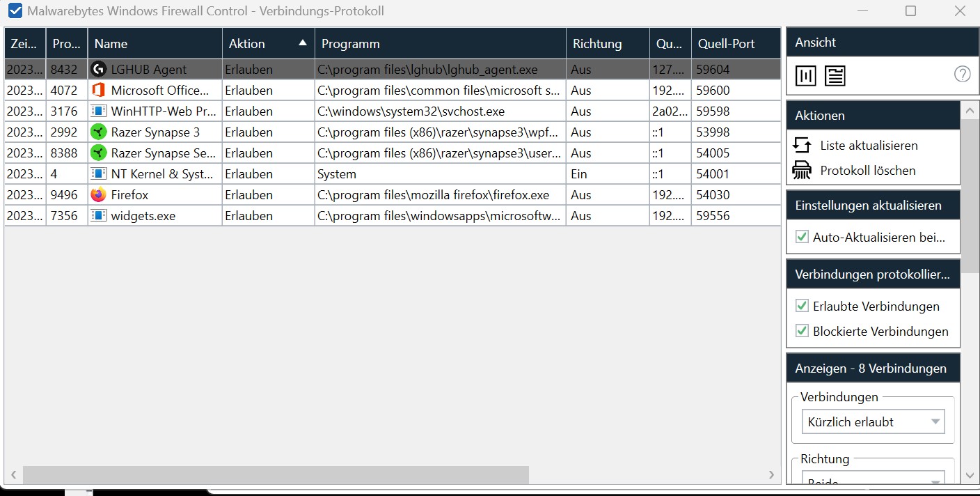Screen dimensions: 980x496
Task: Click the Razer Synapse Se... icon
Action: [98, 153]
